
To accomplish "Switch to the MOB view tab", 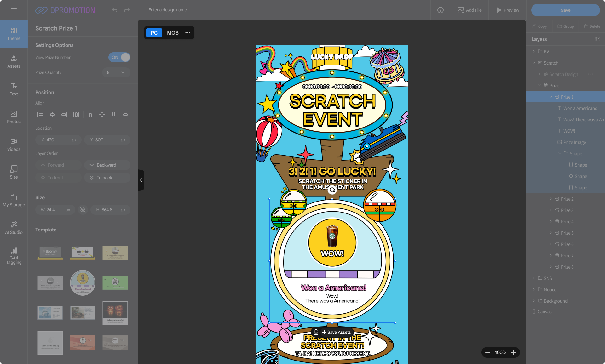I will click(x=173, y=33).
